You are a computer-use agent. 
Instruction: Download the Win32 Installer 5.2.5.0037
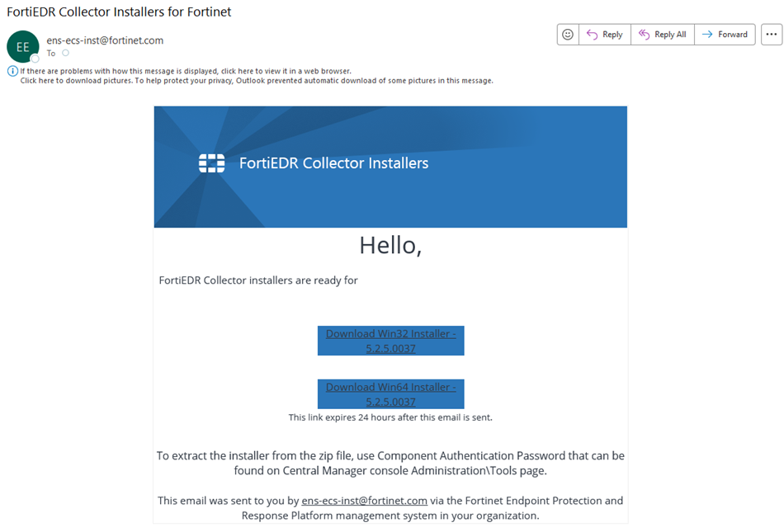click(x=390, y=341)
